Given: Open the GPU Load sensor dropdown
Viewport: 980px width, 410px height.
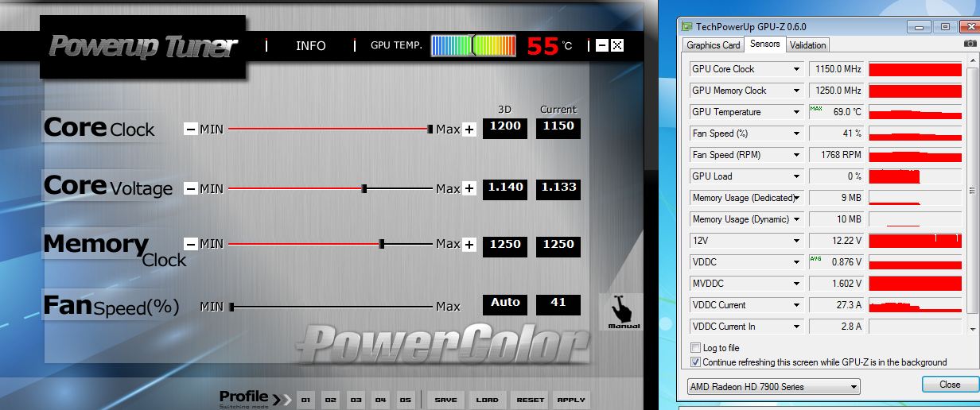Looking at the screenshot, I should click(x=796, y=176).
